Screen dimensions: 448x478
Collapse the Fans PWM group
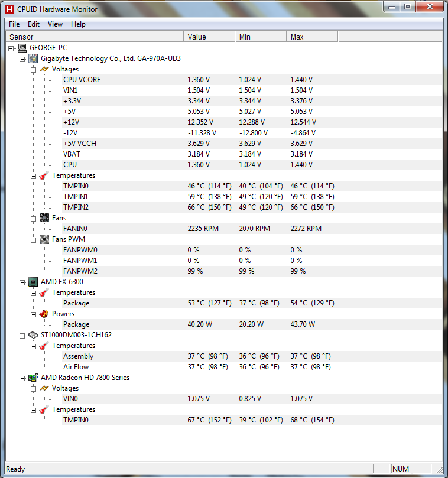point(34,240)
